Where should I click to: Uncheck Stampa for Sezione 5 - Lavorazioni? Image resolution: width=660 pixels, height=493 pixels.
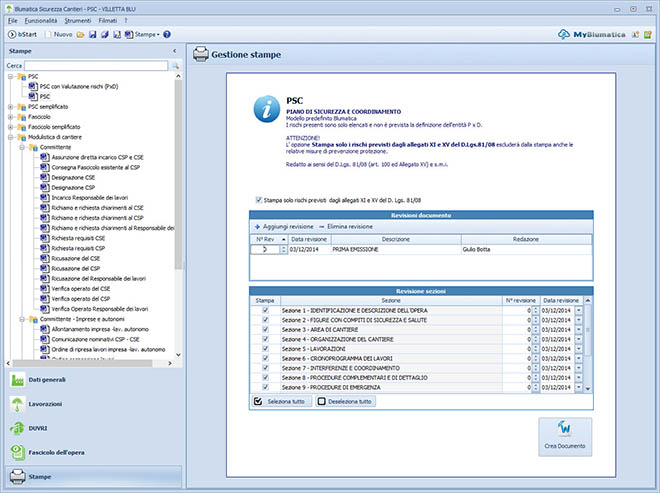(x=265, y=349)
